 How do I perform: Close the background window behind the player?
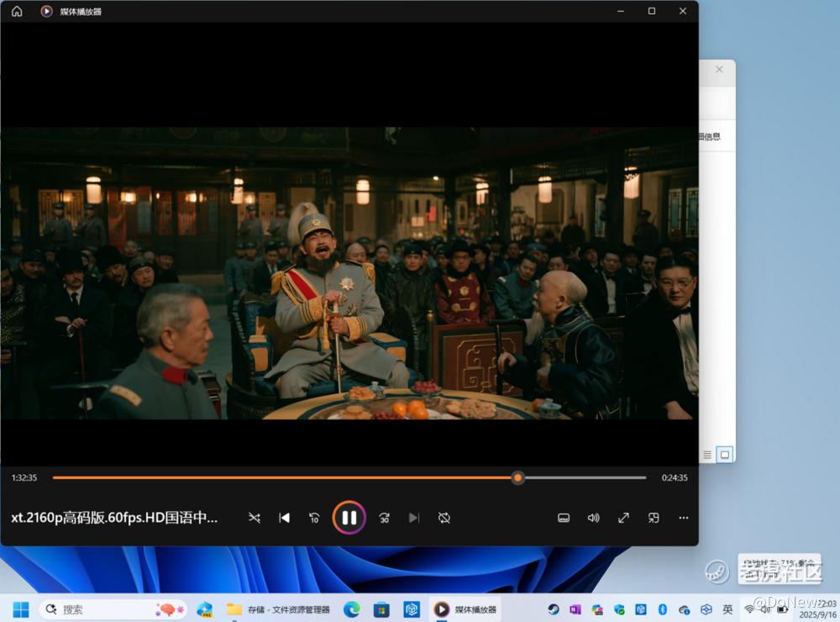pyautogui.click(x=720, y=69)
